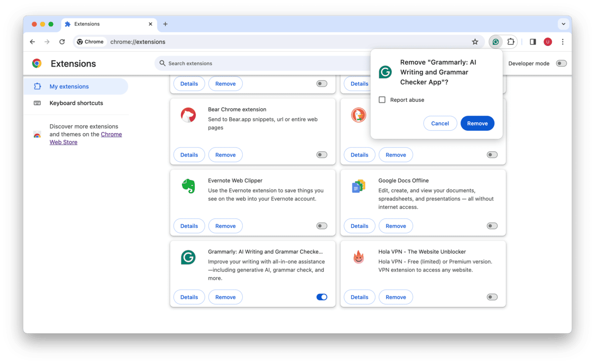Open a new tab with the plus button

pos(165,24)
